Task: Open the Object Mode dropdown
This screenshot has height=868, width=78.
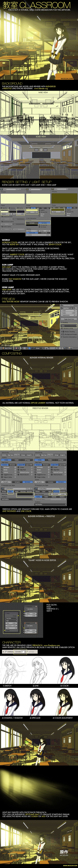Action: tap(7, 348)
